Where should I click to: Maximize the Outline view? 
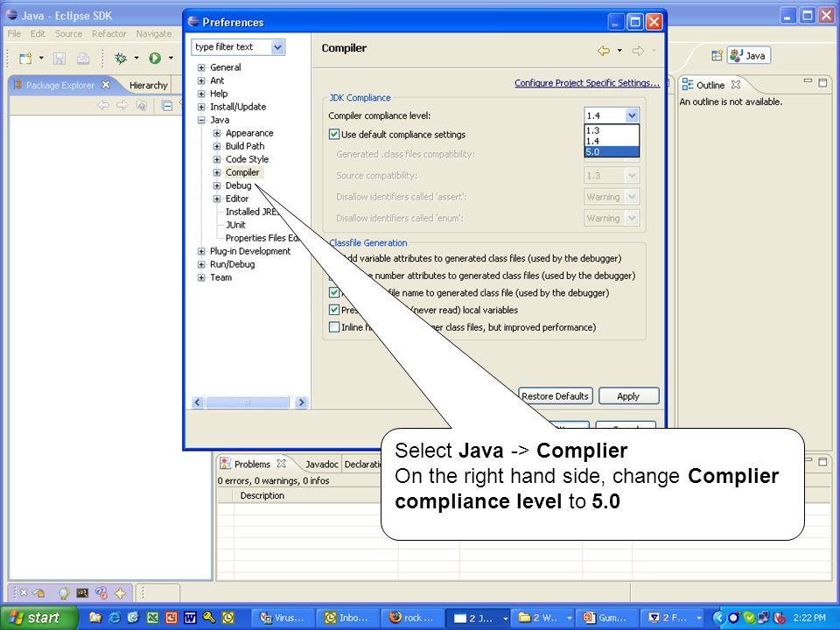pos(822,82)
